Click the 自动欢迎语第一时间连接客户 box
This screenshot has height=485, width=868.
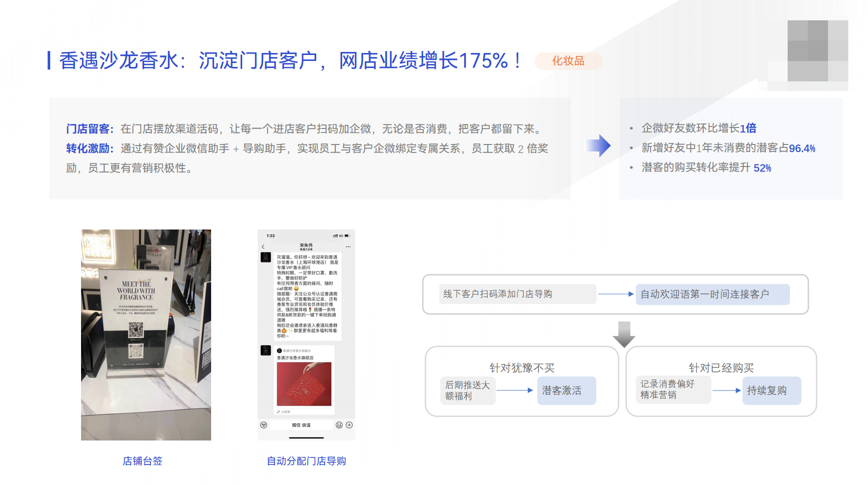(712, 294)
